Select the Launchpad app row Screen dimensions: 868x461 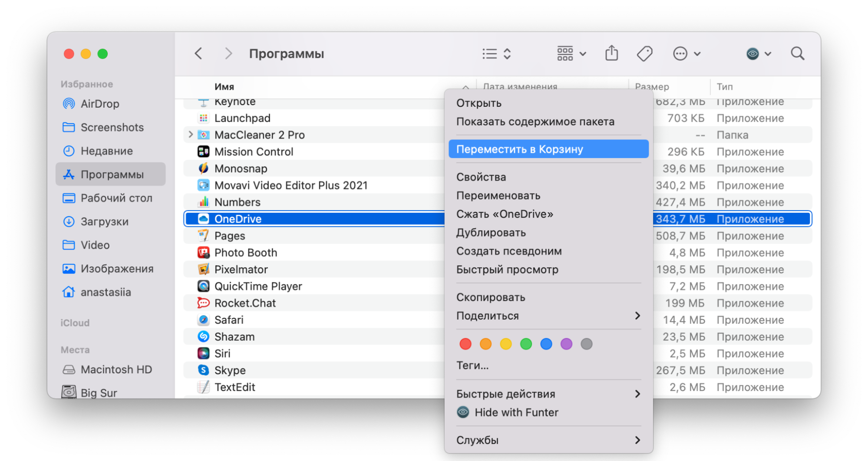pyautogui.click(x=314, y=118)
